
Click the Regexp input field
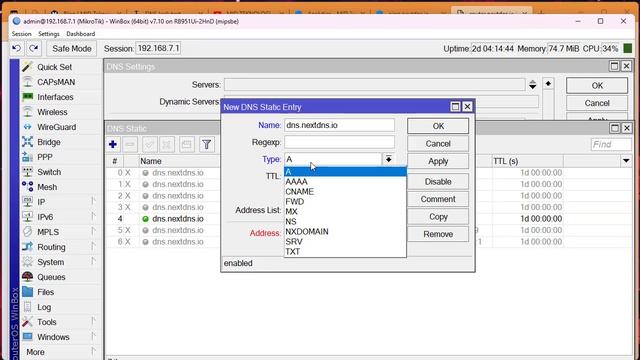tap(339, 142)
